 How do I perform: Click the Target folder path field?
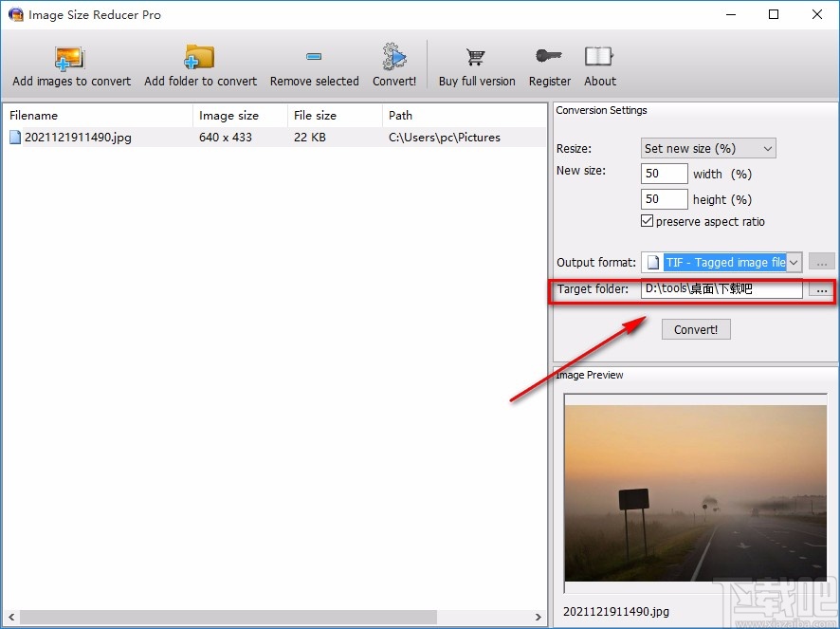(721, 289)
